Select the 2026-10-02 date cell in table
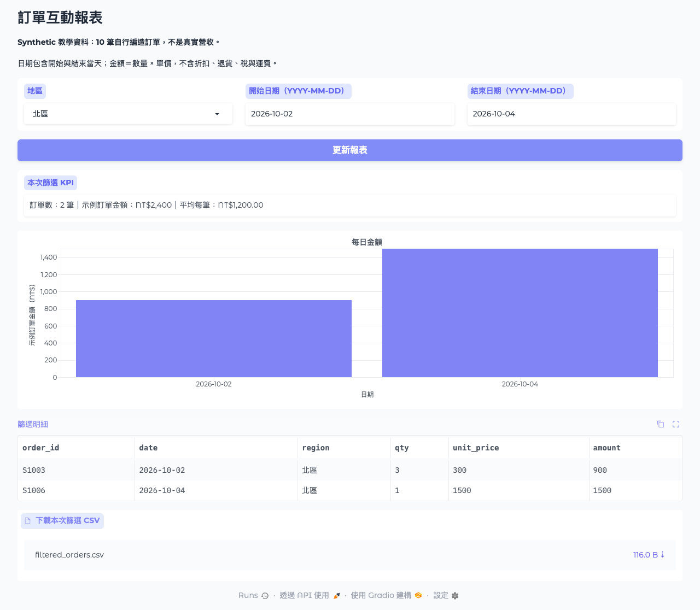The image size is (700, 610). 216,470
